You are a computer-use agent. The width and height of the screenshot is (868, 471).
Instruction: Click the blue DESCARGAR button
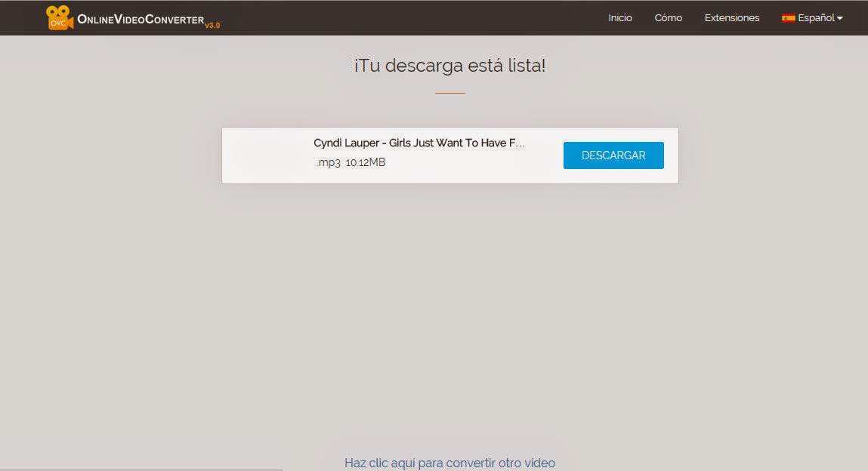[x=613, y=155]
